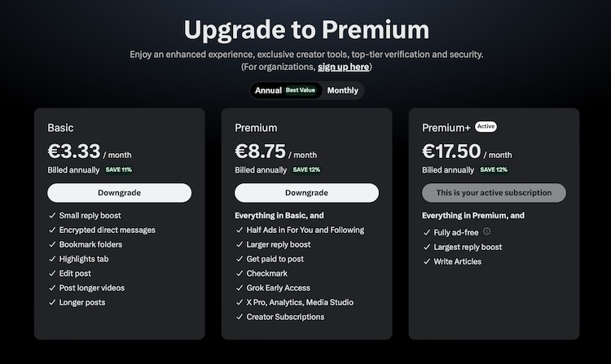Downgrade to the Basic plan
Screen dimensions: 611x364
click(119, 193)
